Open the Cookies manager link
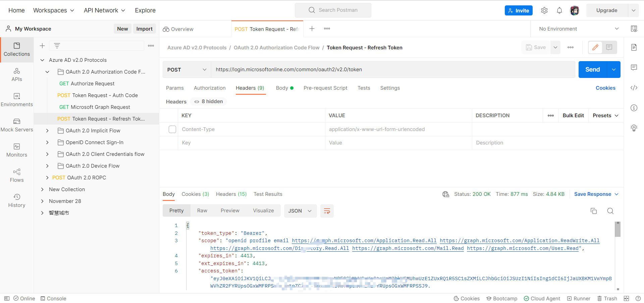 605,88
